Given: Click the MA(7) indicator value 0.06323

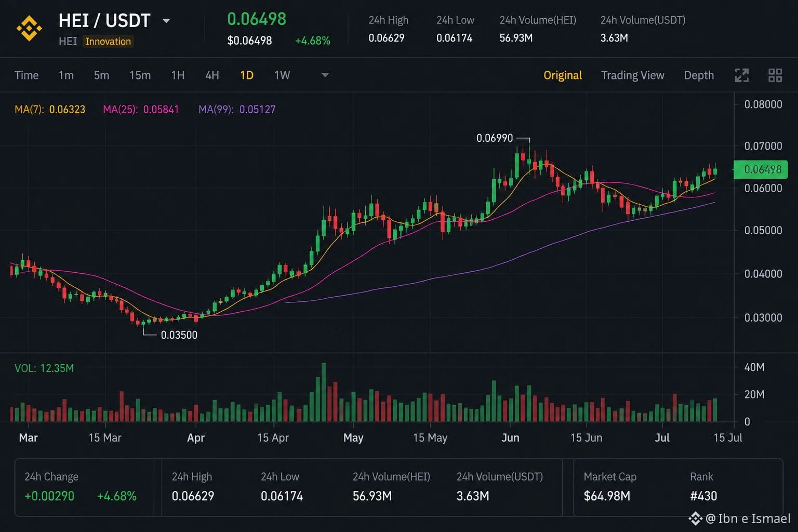Looking at the screenshot, I should click(x=67, y=110).
